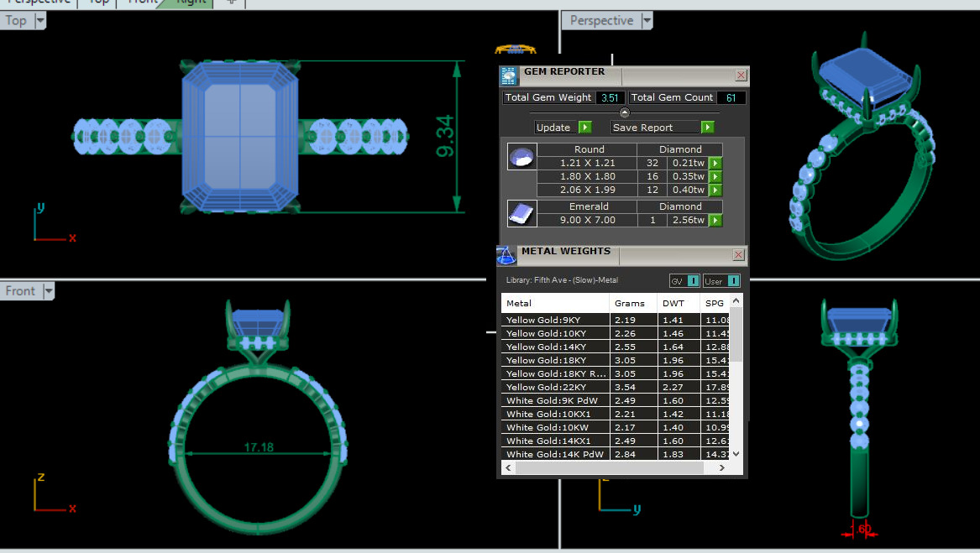Image resolution: width=980 pixels, height=553 pixels.
Task: Open the Front viewport dropdown arrow
Action: click(x=48, y=291)
